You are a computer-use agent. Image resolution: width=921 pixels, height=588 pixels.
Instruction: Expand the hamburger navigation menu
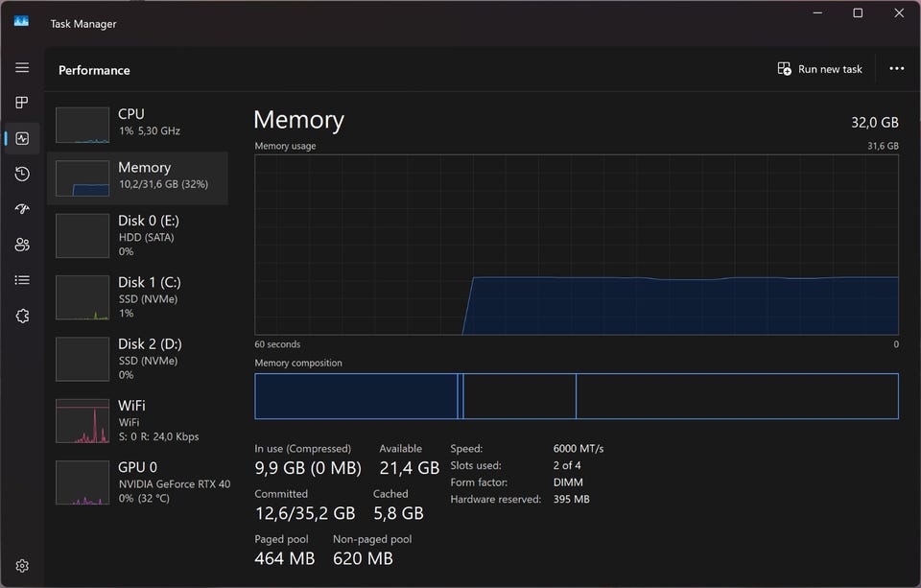click(x=22, y=68)
